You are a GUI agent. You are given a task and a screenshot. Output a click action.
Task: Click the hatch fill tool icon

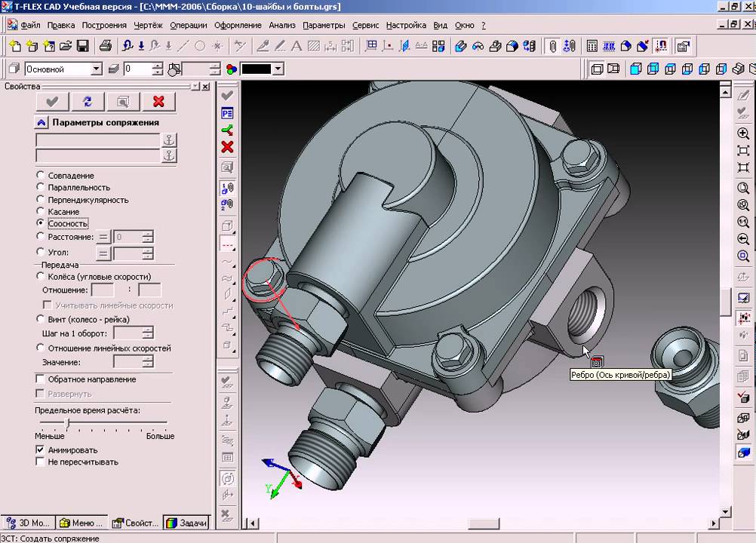pos(313,46)
